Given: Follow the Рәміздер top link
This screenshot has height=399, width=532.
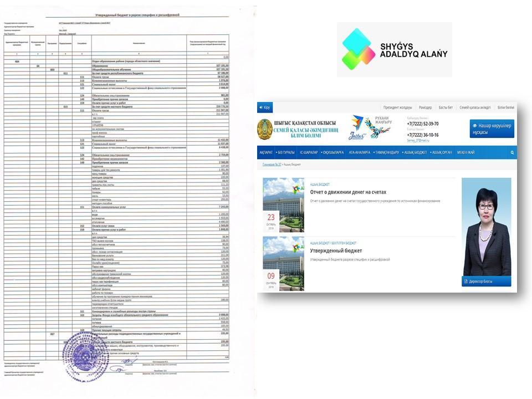Looking at the screenshot, I should click(x=425, y=108).
